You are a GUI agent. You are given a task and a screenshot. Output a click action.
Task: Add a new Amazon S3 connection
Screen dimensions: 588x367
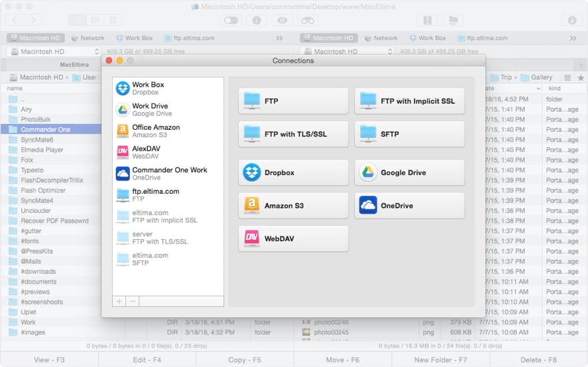click(x=293, y=206)
